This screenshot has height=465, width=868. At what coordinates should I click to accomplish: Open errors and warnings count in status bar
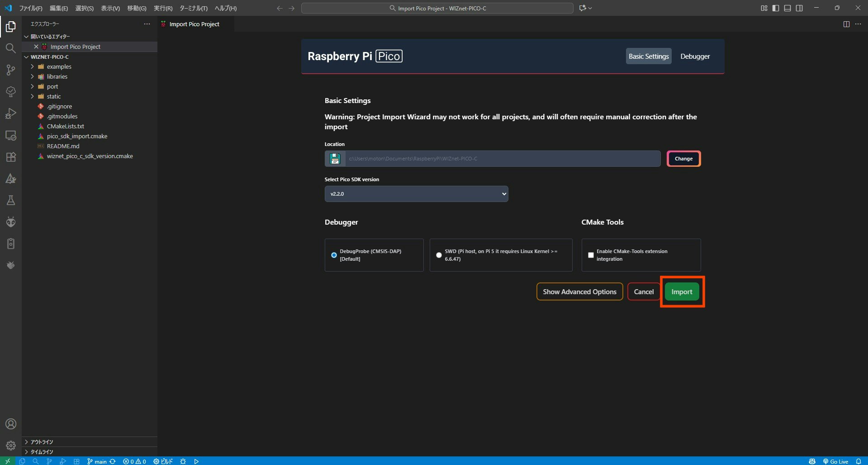134,461
